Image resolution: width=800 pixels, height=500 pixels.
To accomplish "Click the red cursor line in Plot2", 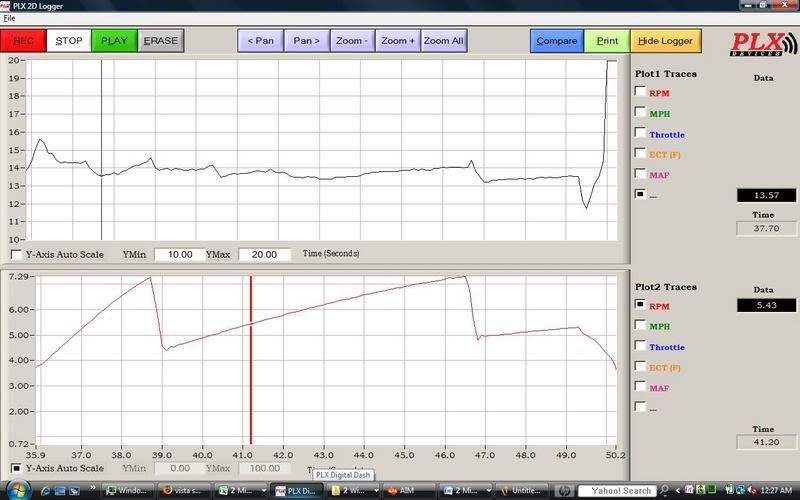I will tap(251, 360).
